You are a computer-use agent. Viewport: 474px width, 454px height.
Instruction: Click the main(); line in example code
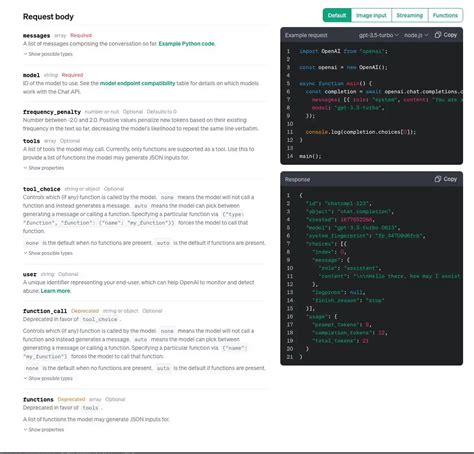click(x=310, y=156)
